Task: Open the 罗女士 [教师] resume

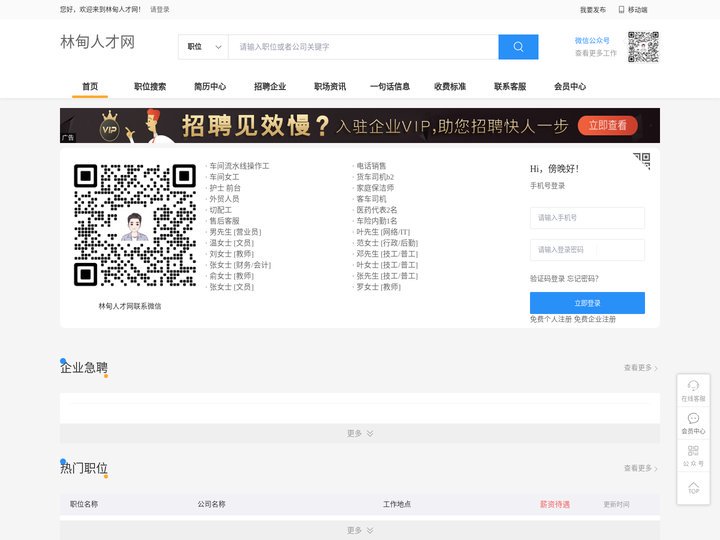Action: pos(379,287)
